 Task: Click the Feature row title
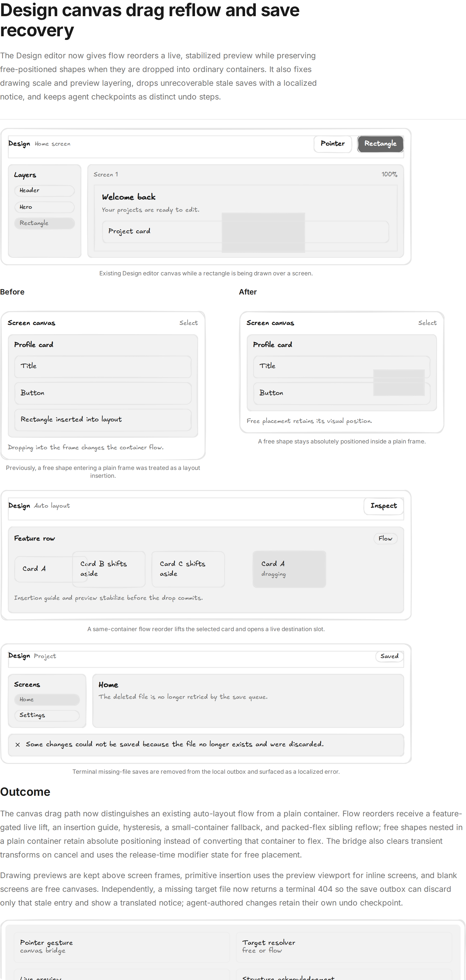pyautogui.click(x=35, y=539)
